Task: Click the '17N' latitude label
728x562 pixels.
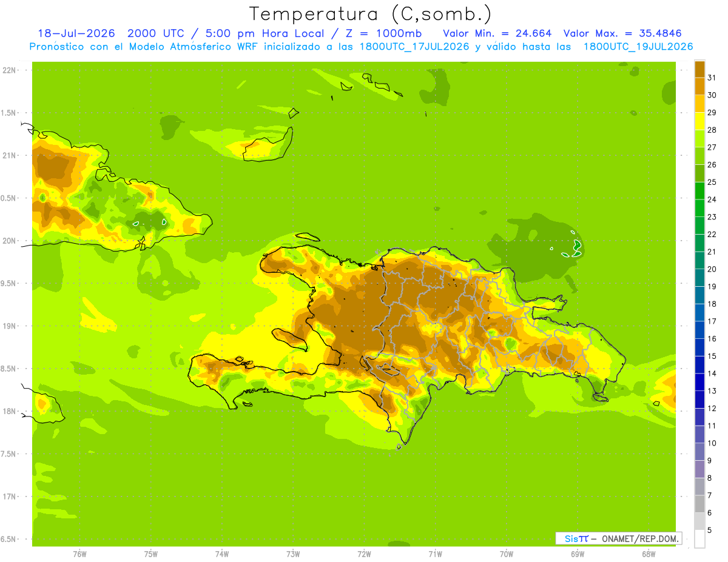Action: [10, 497]
